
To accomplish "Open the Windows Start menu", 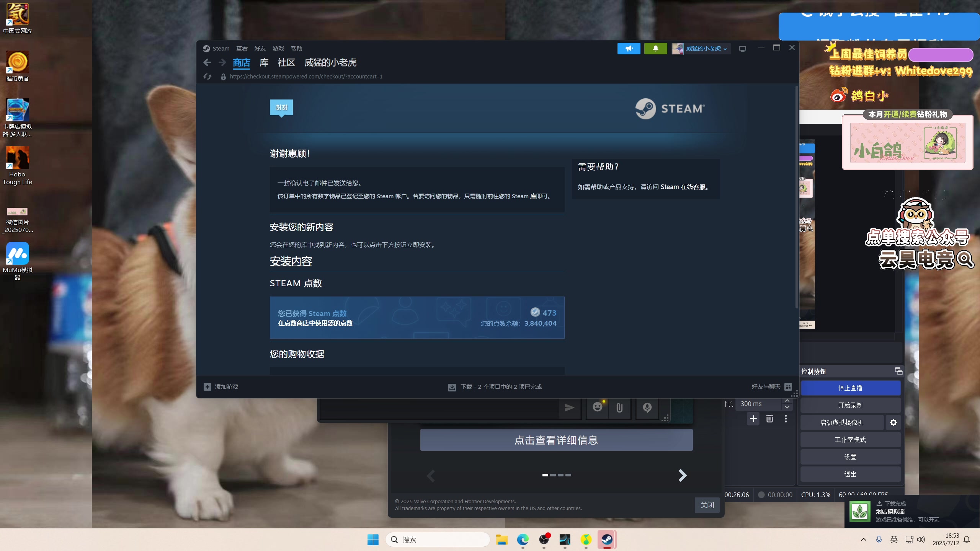I will coord(373,540).
